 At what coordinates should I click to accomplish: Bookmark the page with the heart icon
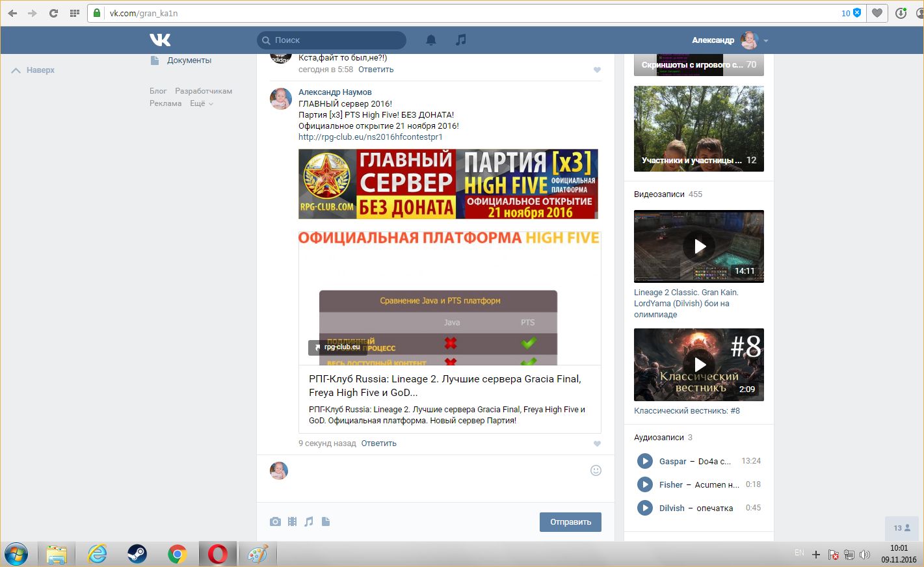pos(877,13)
